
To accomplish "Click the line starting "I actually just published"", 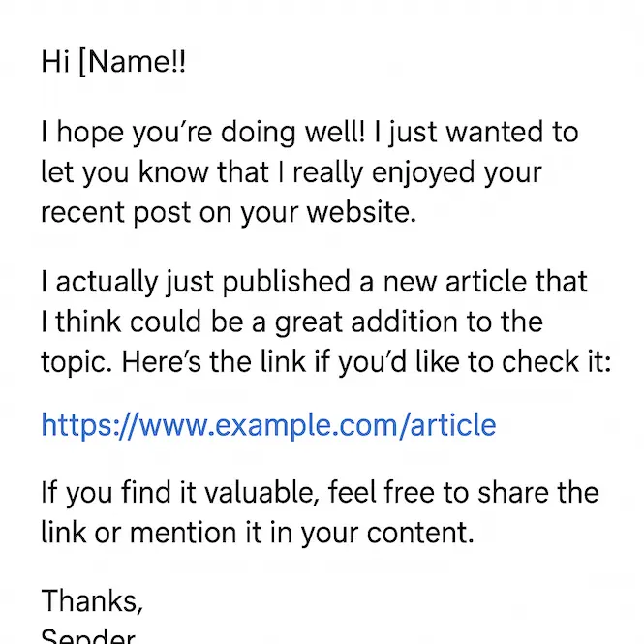I will pyautogui.click(x=315, y=282).
